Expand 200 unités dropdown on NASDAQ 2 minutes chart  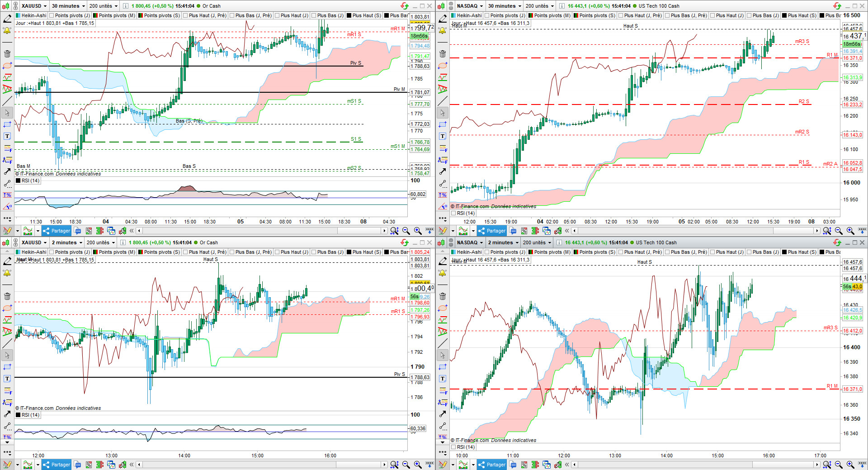(x=537, y=242)
